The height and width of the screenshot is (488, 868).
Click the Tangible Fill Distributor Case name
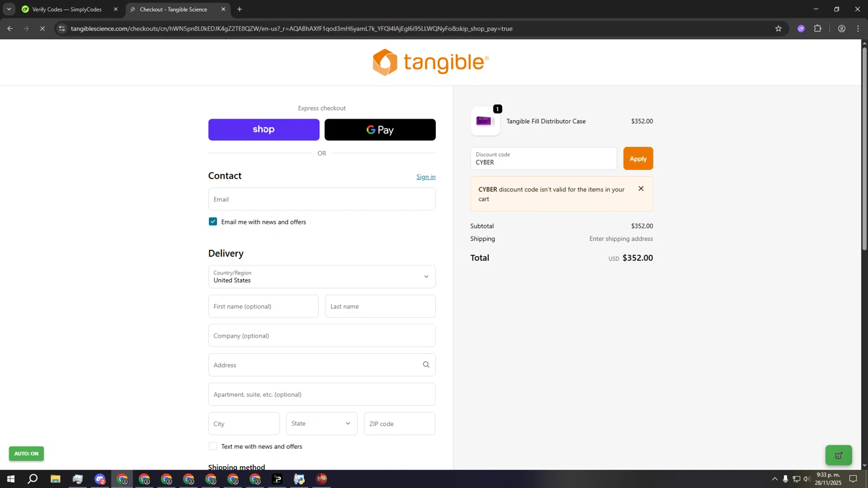546,121
